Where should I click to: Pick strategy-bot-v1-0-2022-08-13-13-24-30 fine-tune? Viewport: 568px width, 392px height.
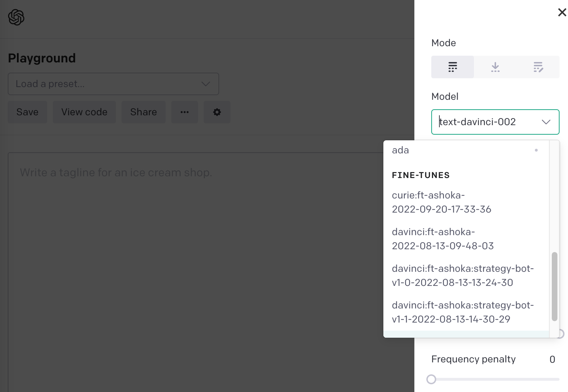tap(466, 276)
